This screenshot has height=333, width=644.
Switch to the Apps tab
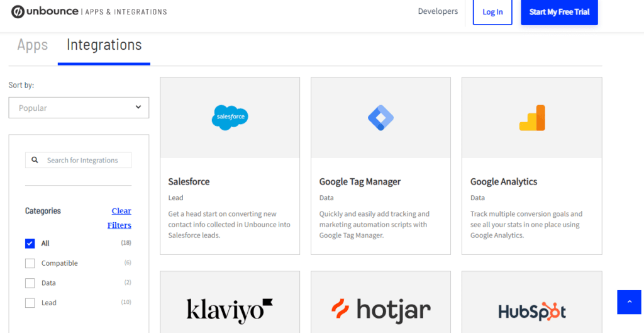click(x=33, y=45)
